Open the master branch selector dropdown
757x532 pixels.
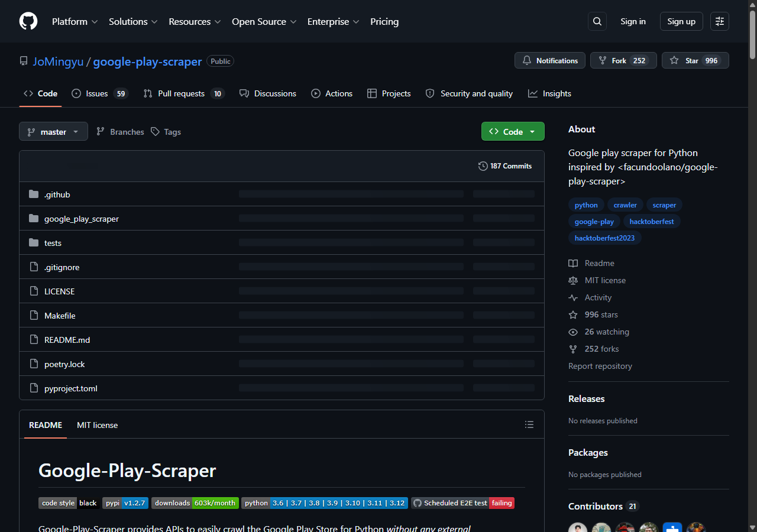(53, 131)
